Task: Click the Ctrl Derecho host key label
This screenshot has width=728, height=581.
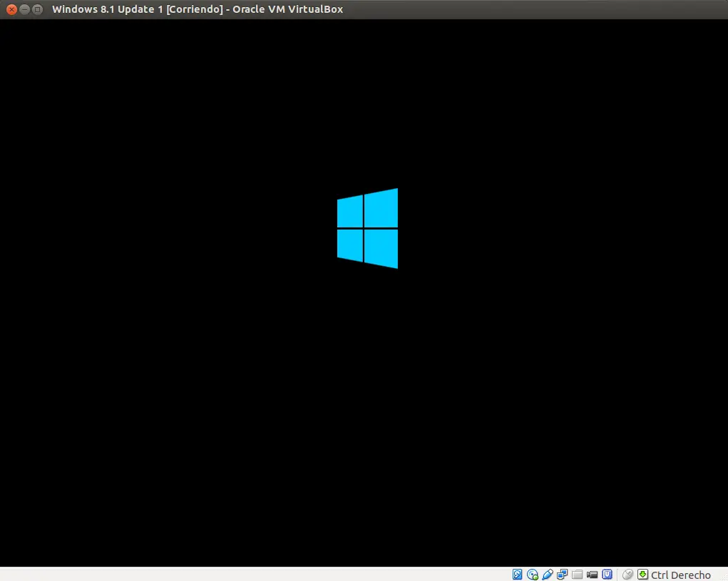Action: click(x=681, y=575)
